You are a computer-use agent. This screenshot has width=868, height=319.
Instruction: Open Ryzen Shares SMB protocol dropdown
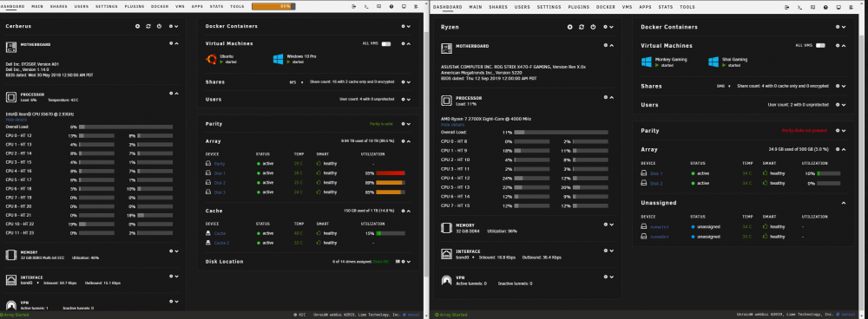724,86
